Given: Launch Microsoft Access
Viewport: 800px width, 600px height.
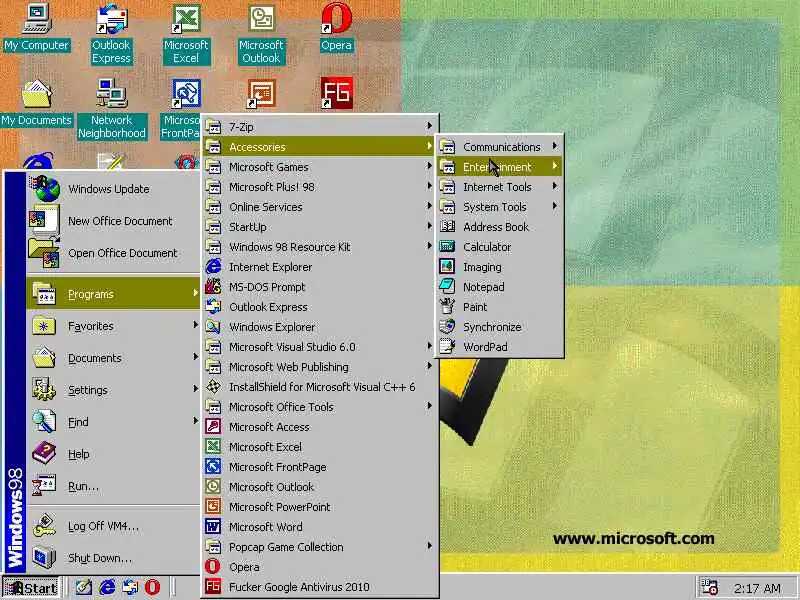Looking at the screenshot, I should (319, 427).
